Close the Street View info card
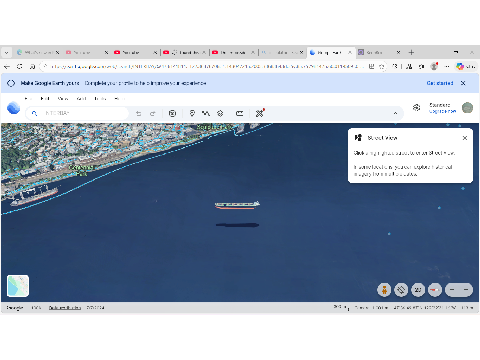This screenshot has width=480, height=360. click(465, 138)
